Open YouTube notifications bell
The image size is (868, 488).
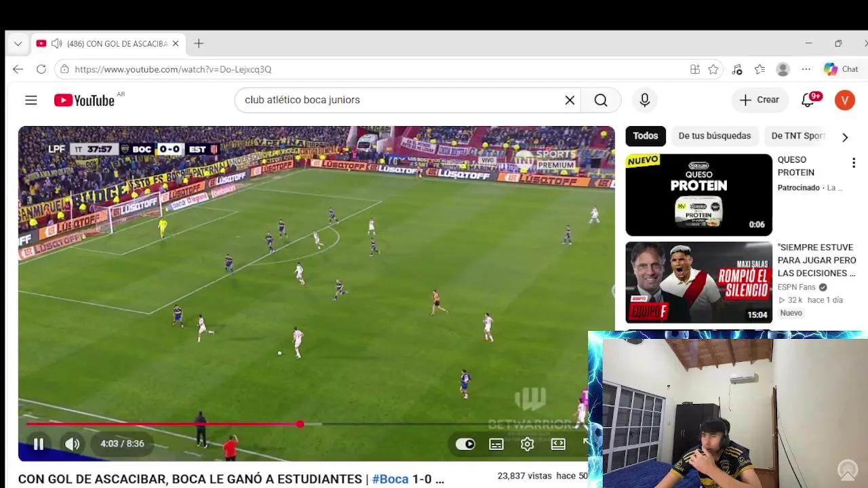pyautogui.click(x=808, y=100)
